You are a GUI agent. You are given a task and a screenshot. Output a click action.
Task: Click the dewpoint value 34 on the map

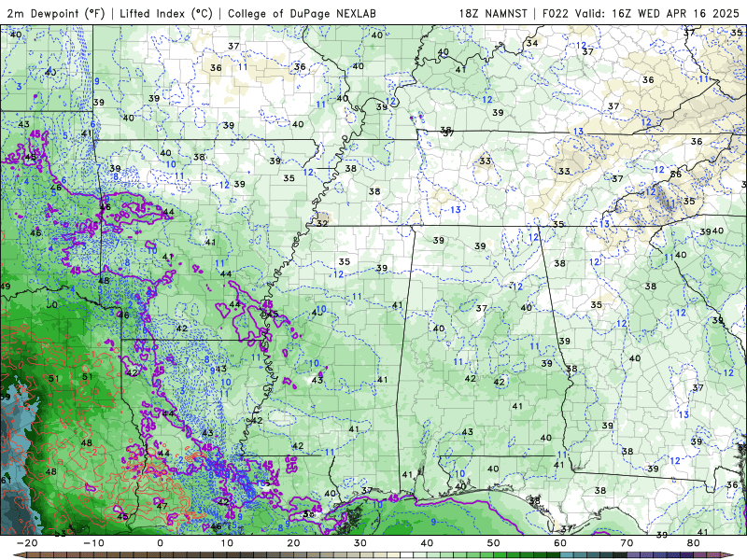pos(532,43)
